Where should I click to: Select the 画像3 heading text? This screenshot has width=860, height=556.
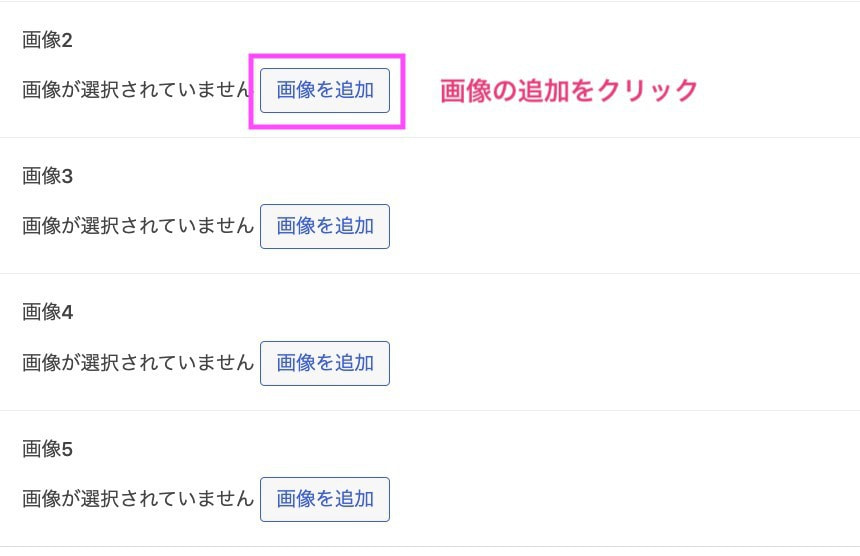pos(48,177)
